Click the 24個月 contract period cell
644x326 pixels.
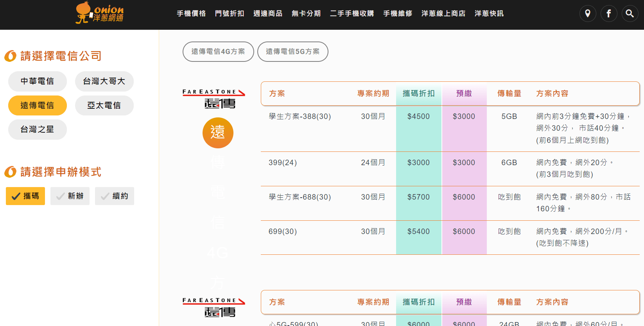coord(373,163)
